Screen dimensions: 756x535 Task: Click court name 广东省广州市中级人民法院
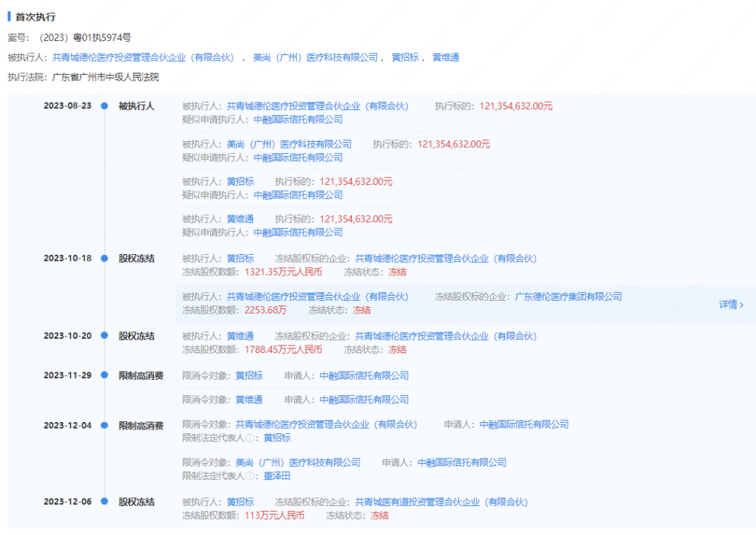[x=105, y=77]
